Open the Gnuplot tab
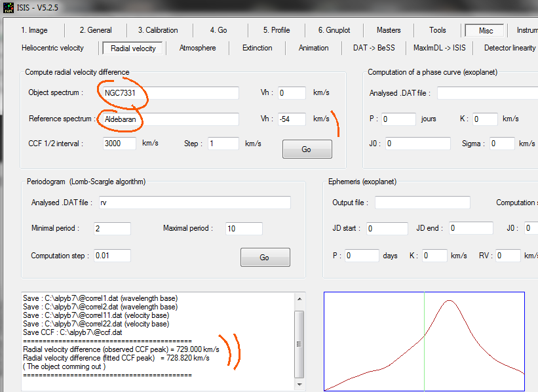The height and width of the screenshot is (392, 538). 334,30
